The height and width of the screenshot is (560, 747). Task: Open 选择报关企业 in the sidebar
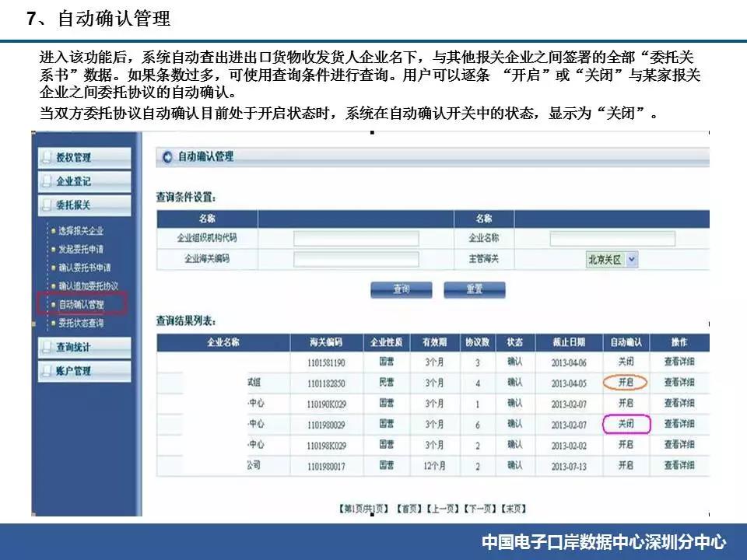80,231
